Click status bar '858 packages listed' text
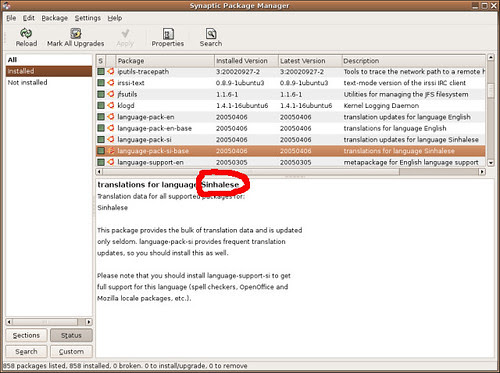This screenshot has height=373, width=500. click(x=34, y=366)
